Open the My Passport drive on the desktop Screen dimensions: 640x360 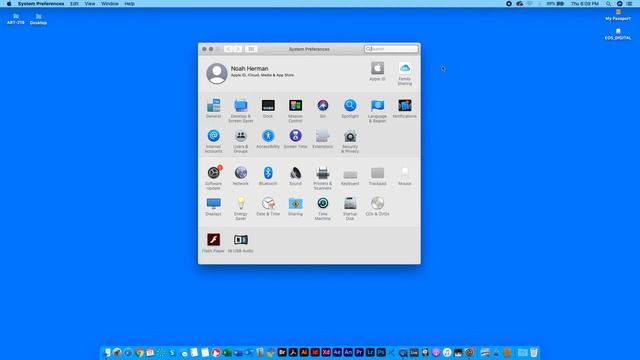point(618,15)
